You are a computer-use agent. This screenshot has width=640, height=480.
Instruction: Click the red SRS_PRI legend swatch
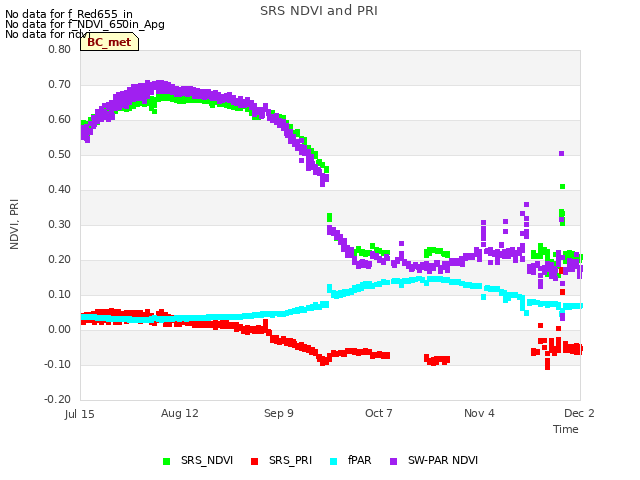[254, 461]
